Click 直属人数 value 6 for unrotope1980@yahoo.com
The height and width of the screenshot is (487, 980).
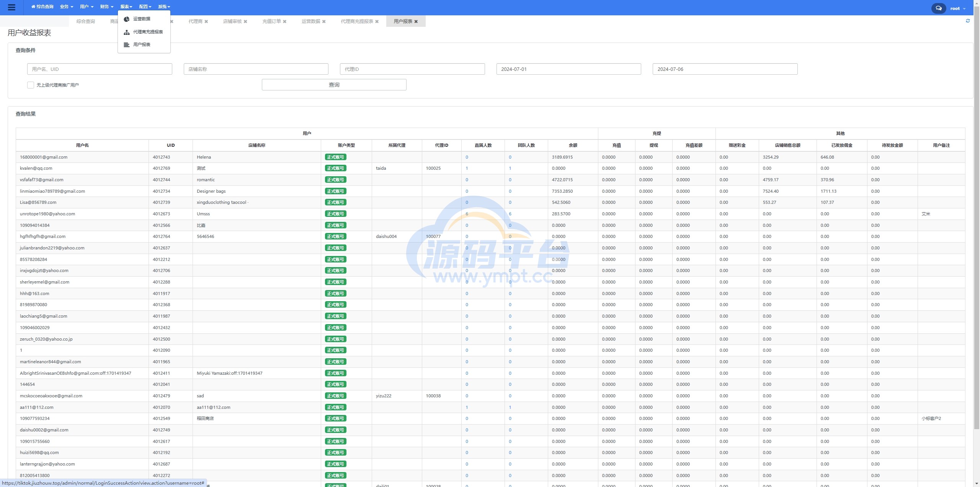(x=467, y=214)
